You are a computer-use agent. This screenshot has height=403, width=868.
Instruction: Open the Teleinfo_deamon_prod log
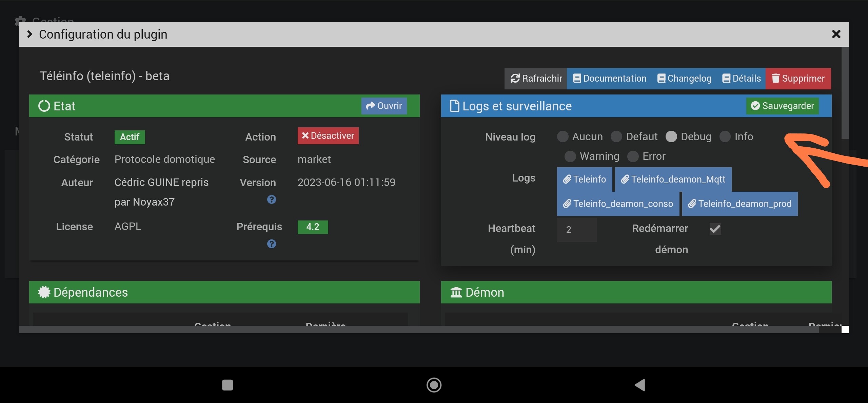pos(739,204)
